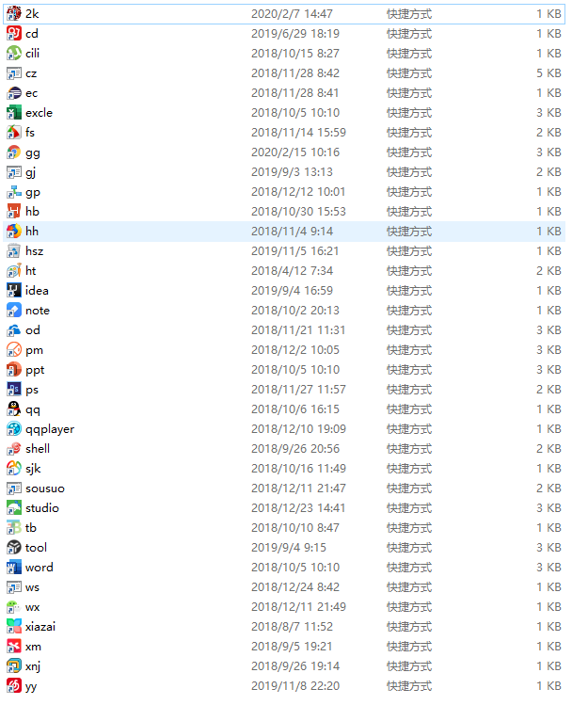Select the date 2019/11/8 22:20
This screenshot has width=588, height=705.
tap(295, 686)
